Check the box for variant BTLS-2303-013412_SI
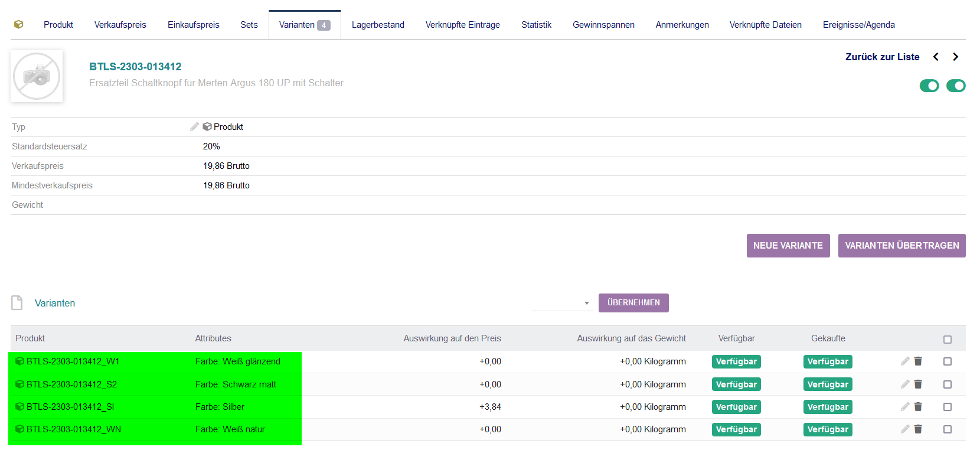 pos(948,407)
